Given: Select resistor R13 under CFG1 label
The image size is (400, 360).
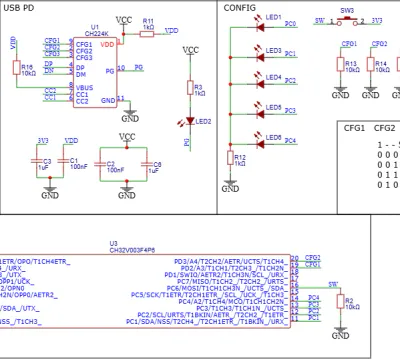Looking at the screenshot, I should [x=340, y=64].
